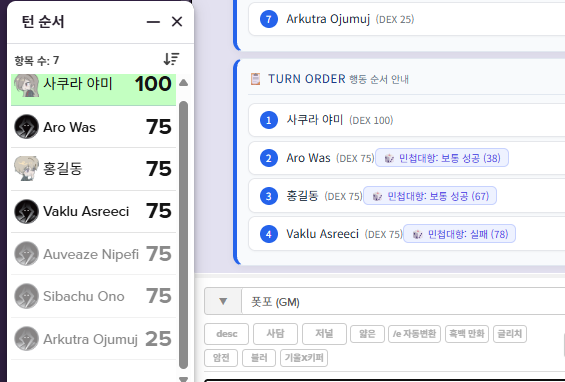
Task: Click dice icon in Vaklu Asreeci roll tag
Action: (417, 234)
